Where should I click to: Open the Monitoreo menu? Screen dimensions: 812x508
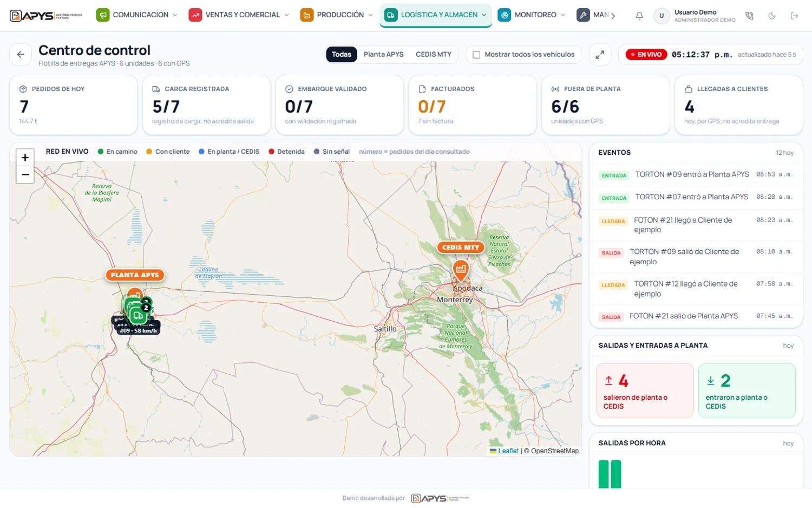pyautogui.click(x=531, y=15)
